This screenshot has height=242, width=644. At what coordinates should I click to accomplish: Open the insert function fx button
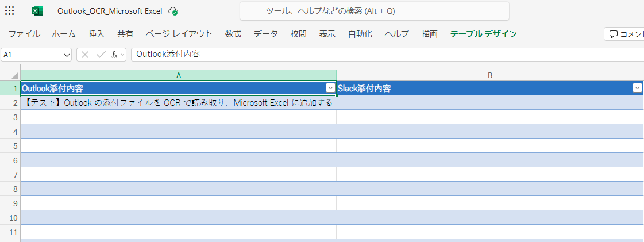coord(114,55)
